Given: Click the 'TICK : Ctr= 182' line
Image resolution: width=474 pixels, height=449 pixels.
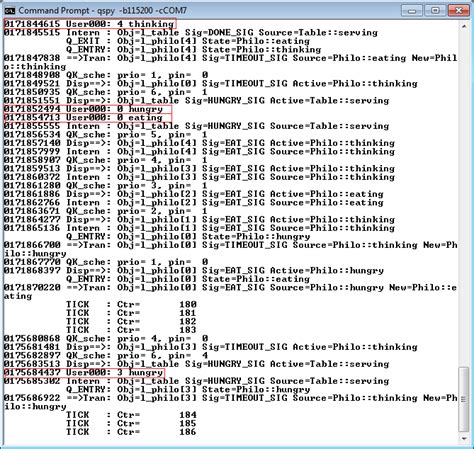Looking at the screenshot, I should (x=131, y=322).
